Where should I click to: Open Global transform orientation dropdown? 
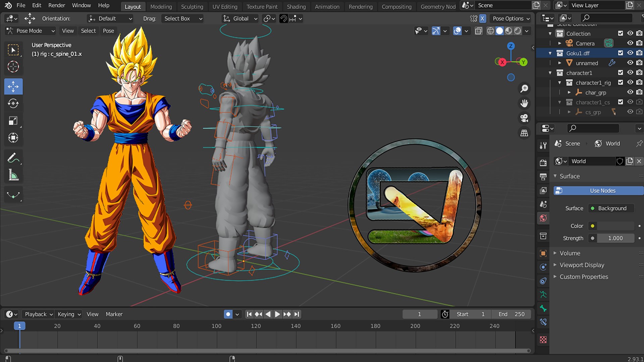[240, 19]
